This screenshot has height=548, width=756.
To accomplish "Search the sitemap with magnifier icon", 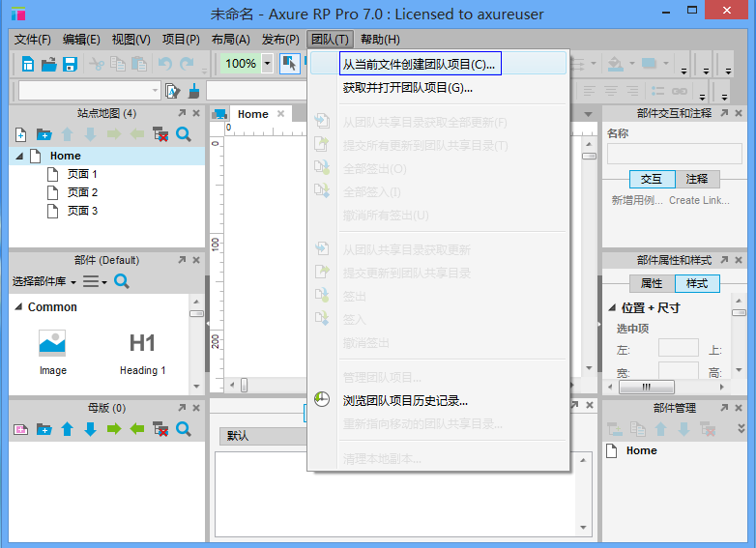I will [x=184, y=134].
